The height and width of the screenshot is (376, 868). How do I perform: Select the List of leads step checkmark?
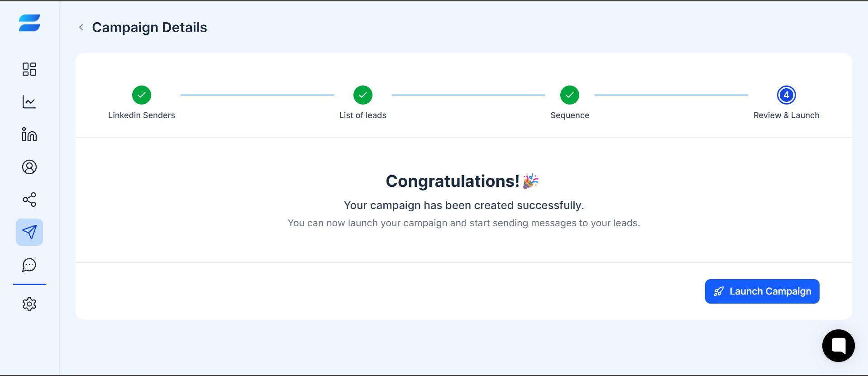click(x=363, y=95)
